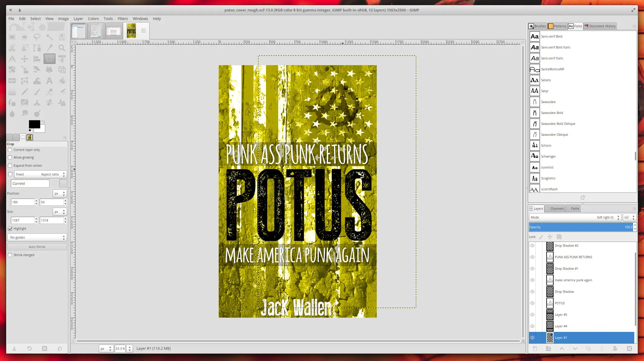Choose the Zoom tool in the toolbox

click(x=62, y=48)
